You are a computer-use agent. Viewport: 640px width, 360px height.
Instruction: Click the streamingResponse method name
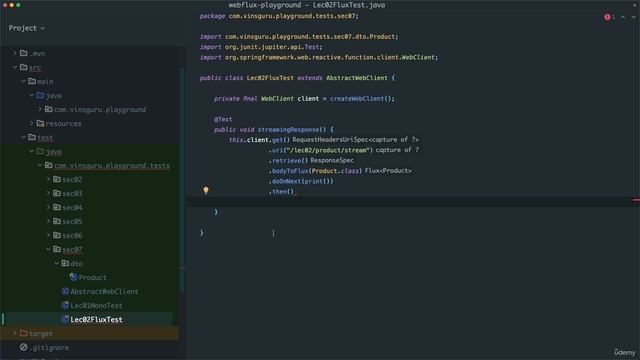[288, 129]
